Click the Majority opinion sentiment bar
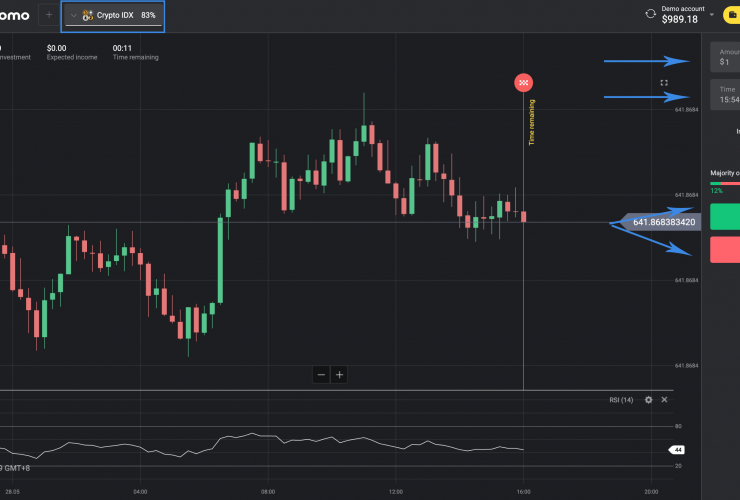Screen dimensions: 740x500 tap(725, 183)
